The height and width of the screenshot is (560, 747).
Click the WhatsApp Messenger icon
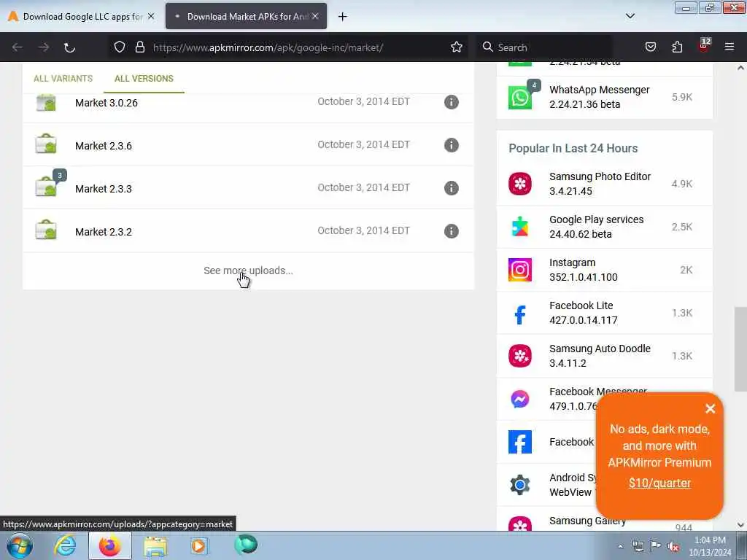click(x=519, y=97)
